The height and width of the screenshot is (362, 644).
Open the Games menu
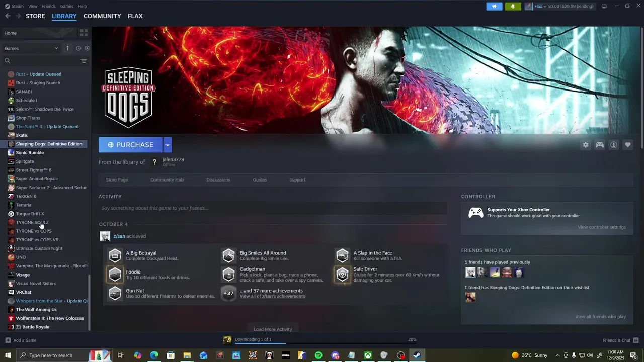click(66, 6)
